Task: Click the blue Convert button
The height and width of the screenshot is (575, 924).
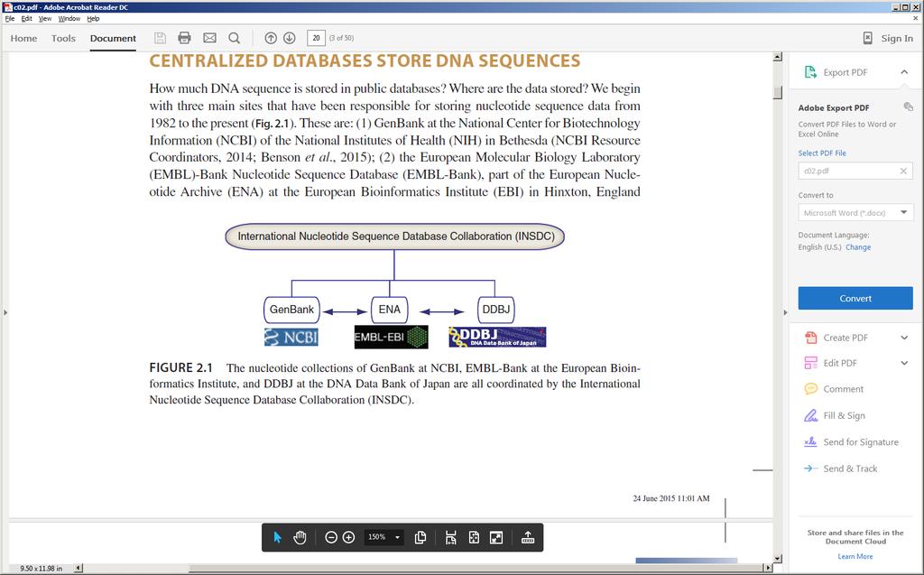Action: [855, 299]
